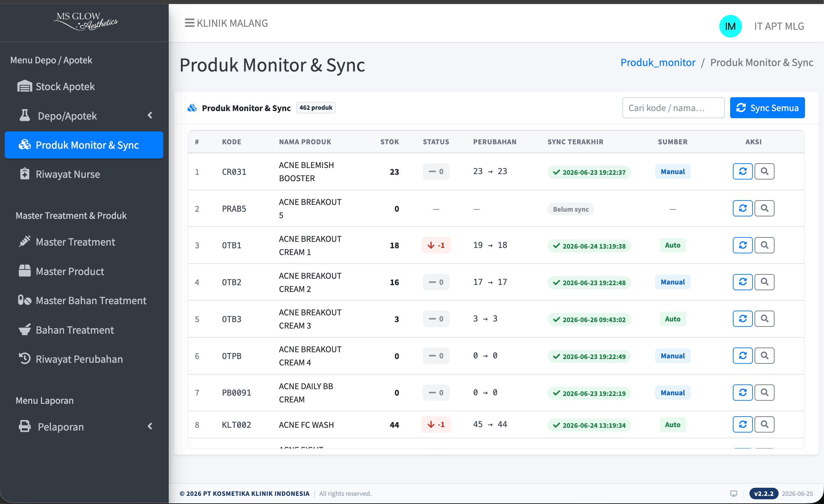Go to Master Treatment
The height and width of the screenshot is (504, 824).
(x=84, y=242)
